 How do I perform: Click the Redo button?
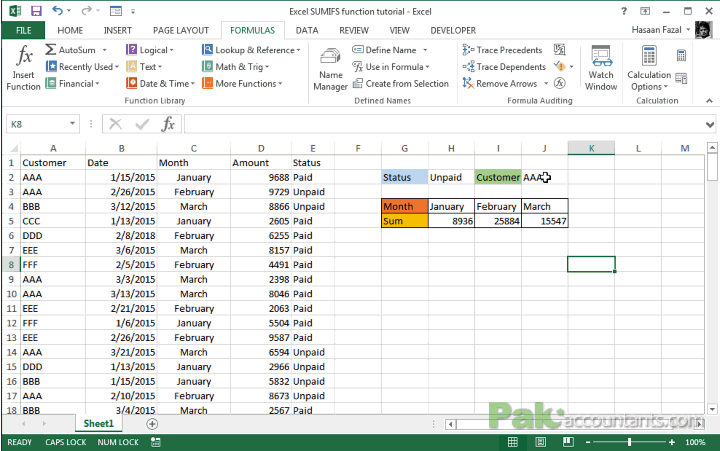coord(86,11)
